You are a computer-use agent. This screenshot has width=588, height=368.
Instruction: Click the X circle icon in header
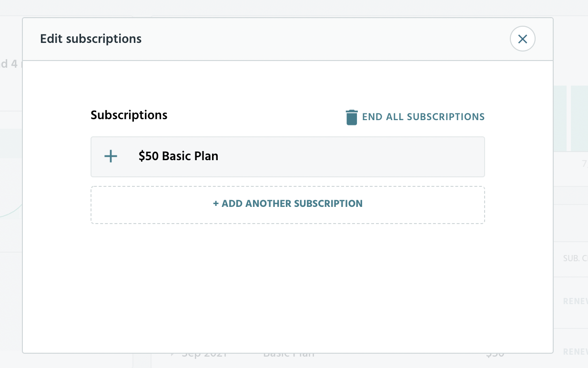[523, 39]
